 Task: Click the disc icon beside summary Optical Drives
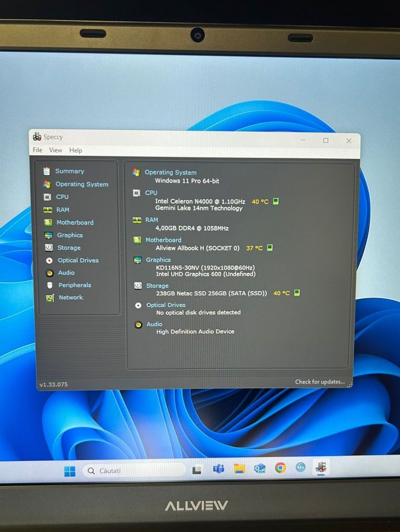pos(138,305)
